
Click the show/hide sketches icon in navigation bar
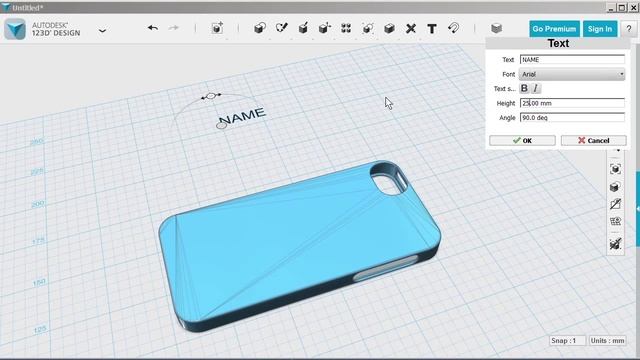(615, 204)
